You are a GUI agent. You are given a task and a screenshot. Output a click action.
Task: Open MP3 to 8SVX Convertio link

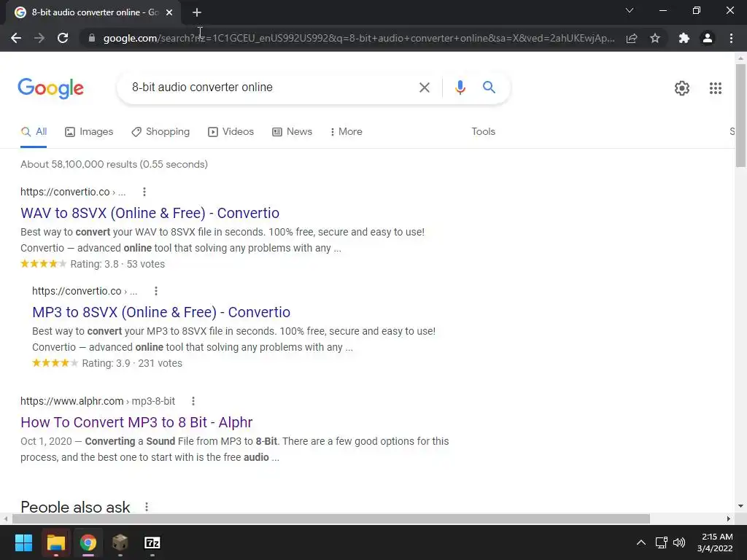pos(161,312)
